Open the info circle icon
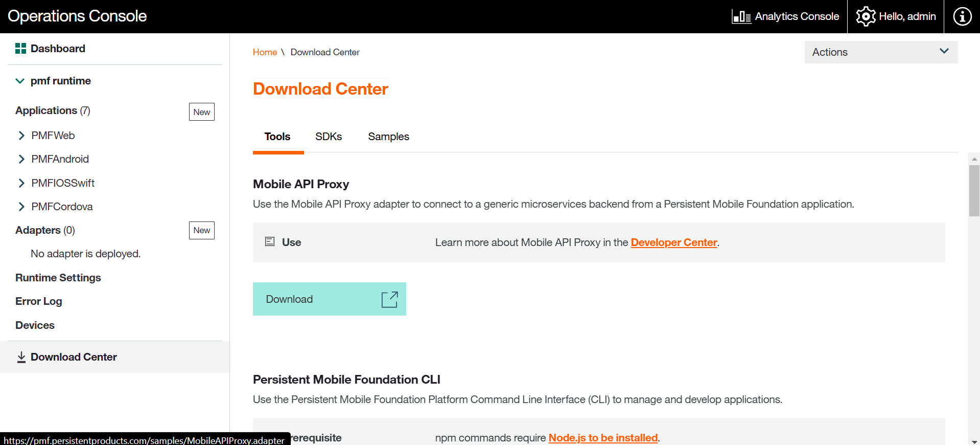The image size is (980, 445). pos(962,16)
